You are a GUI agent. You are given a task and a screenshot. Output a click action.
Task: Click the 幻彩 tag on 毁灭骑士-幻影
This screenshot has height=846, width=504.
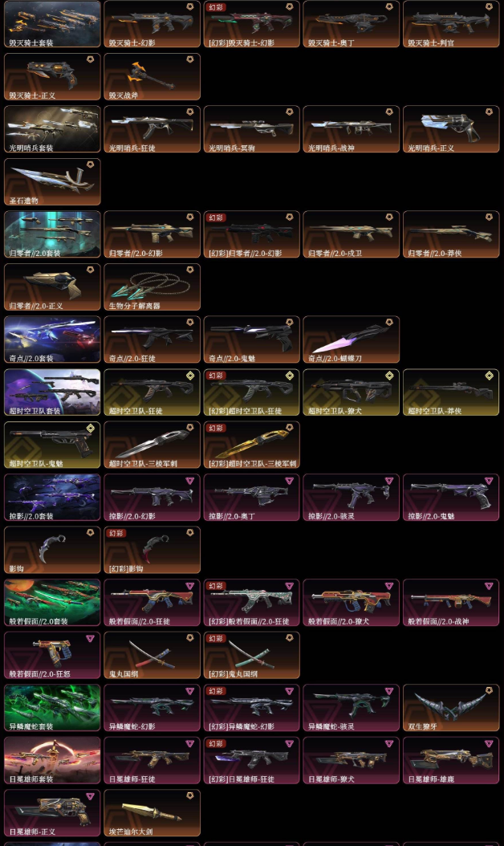pyautogui.click(x=216, y=7)
